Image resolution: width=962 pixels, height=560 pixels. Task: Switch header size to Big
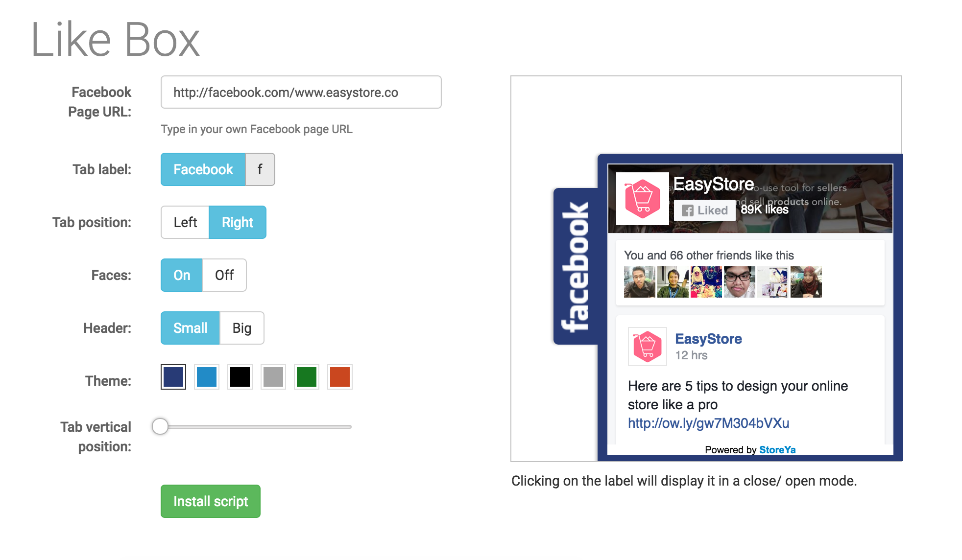tap(242, 328)
